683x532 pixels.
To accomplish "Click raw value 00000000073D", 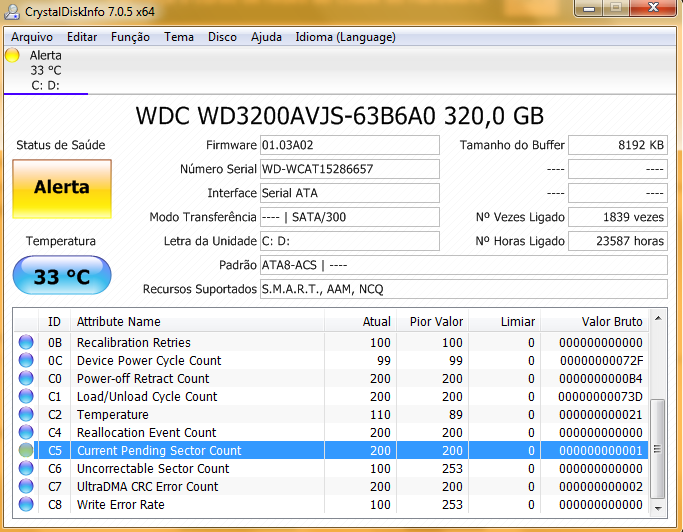I will (600, 396).
